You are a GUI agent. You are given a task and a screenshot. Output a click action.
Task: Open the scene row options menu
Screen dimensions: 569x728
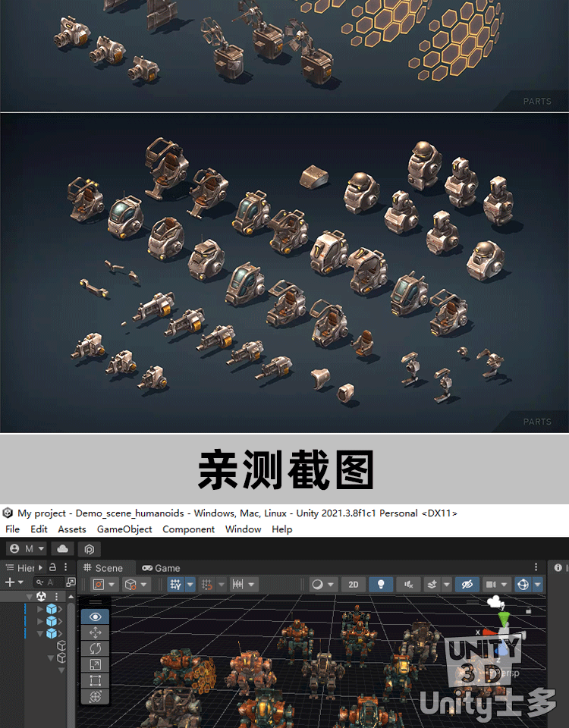point(57,596)
